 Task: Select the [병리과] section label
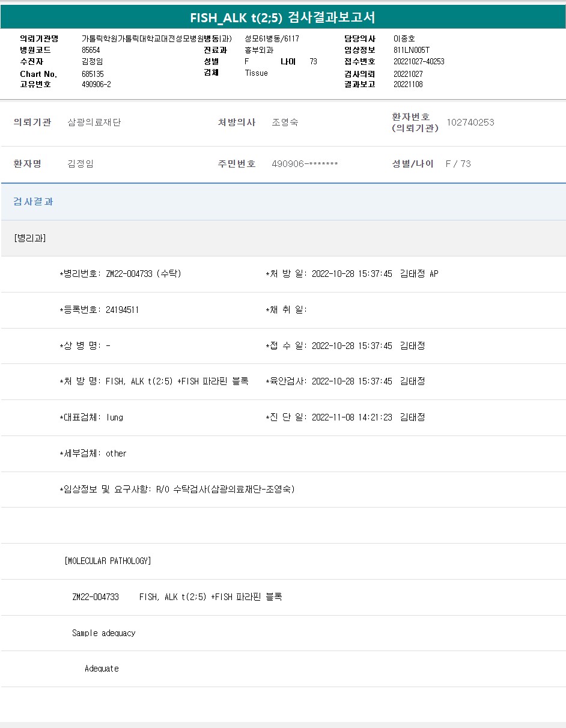(29, 238)
